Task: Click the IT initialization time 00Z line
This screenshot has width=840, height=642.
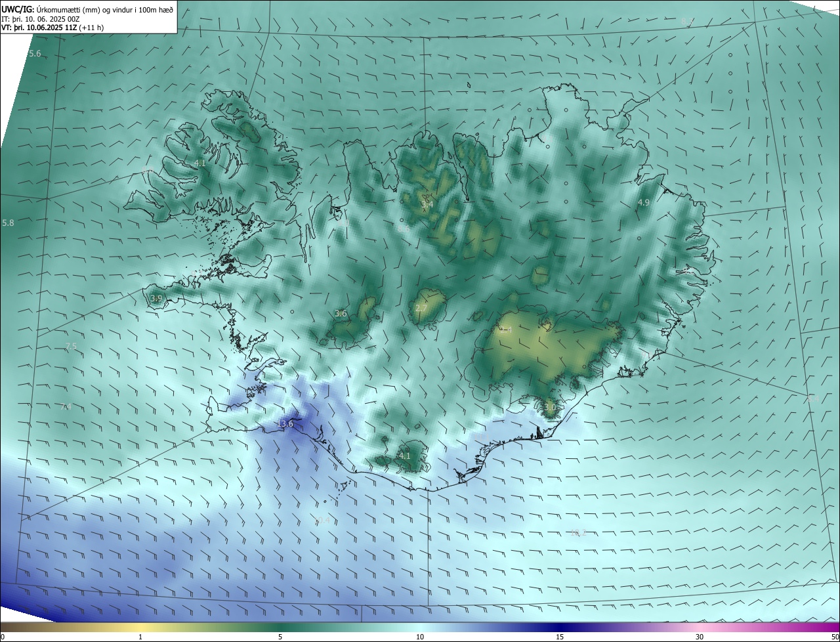Action: [41, 18]
